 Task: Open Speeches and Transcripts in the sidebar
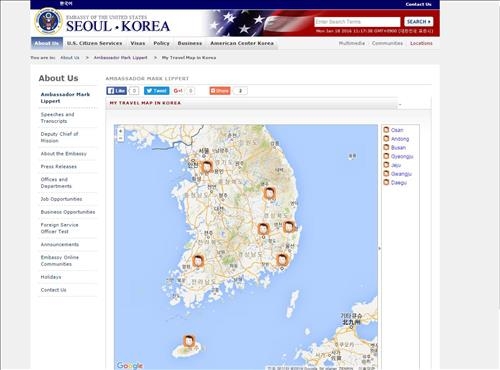[x=57, y=118]
